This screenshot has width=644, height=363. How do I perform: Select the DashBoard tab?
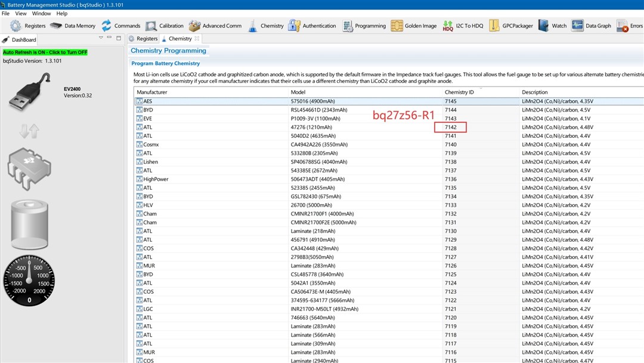tap(19, 39)
